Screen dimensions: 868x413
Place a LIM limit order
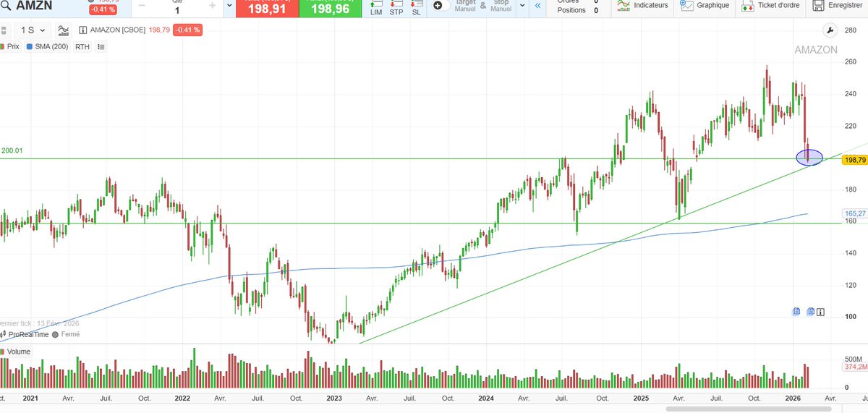(x=375, y=9)
